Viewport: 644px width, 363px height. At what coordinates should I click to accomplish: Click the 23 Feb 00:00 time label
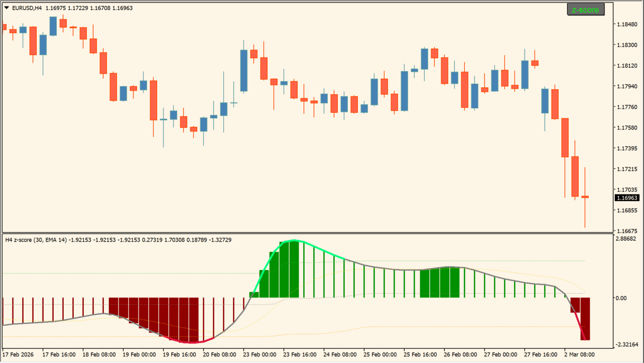coord(259,354)
